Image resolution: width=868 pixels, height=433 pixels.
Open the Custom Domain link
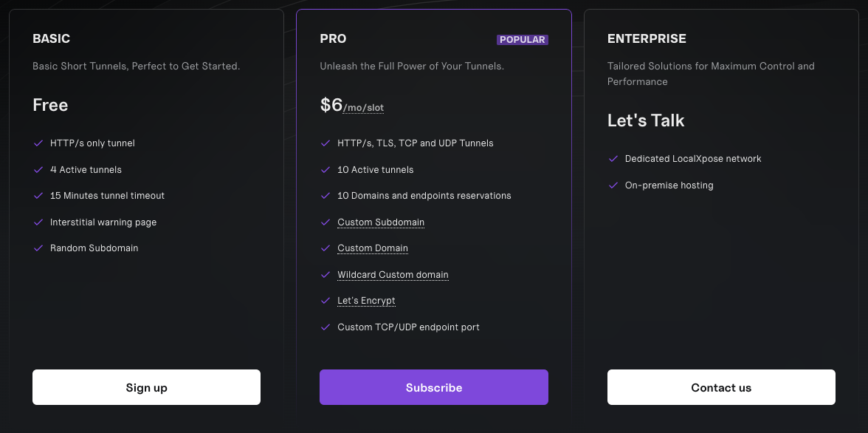point(373,248)
